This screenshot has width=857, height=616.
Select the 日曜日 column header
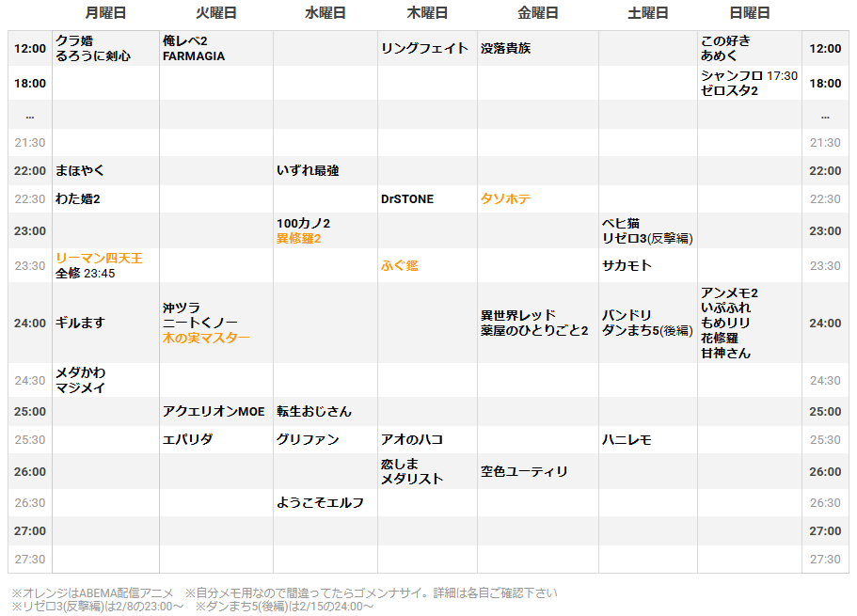(750, 13)
